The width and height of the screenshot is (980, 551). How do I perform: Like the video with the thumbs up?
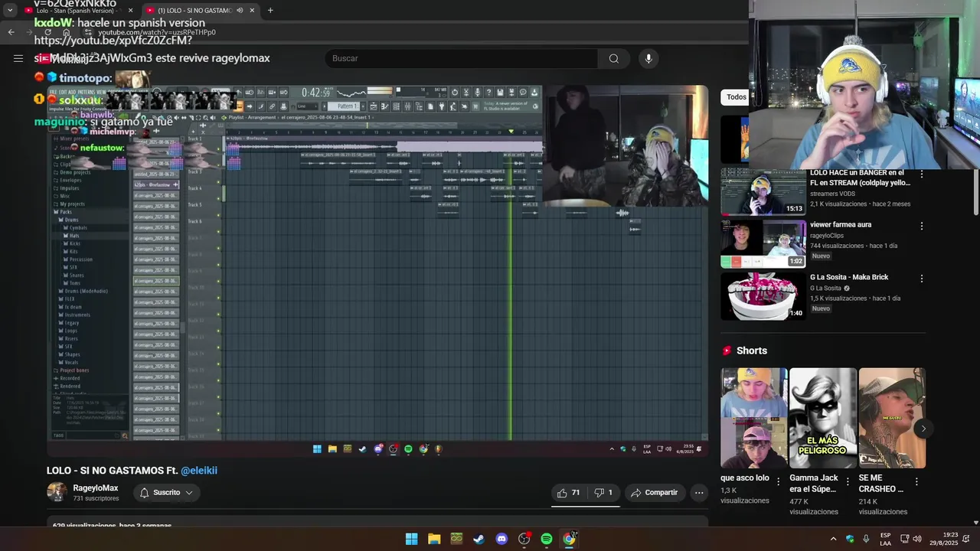(x=568, y=493)
